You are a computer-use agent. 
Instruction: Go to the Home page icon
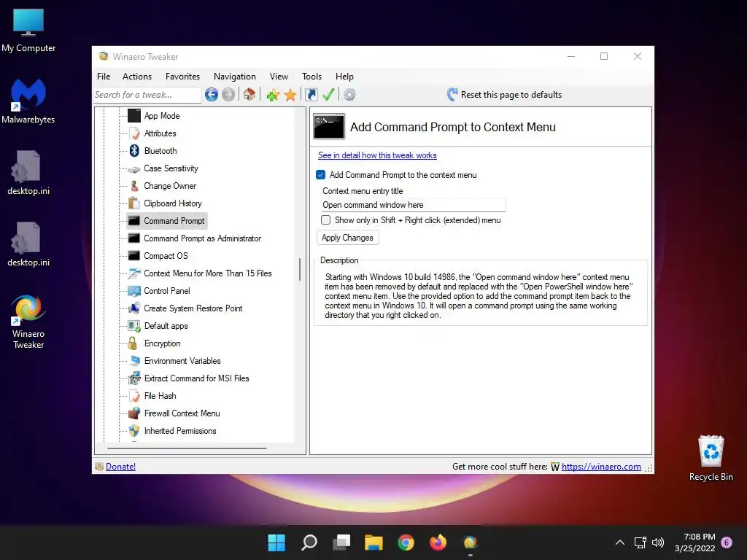pos(249,94)
